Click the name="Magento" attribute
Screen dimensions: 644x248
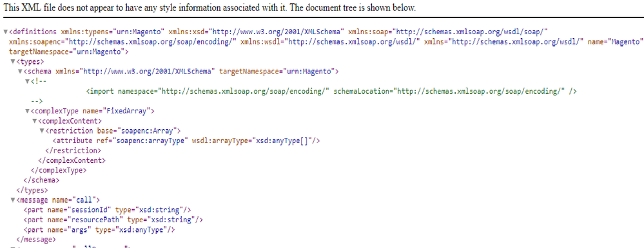[x=614, y=42]
